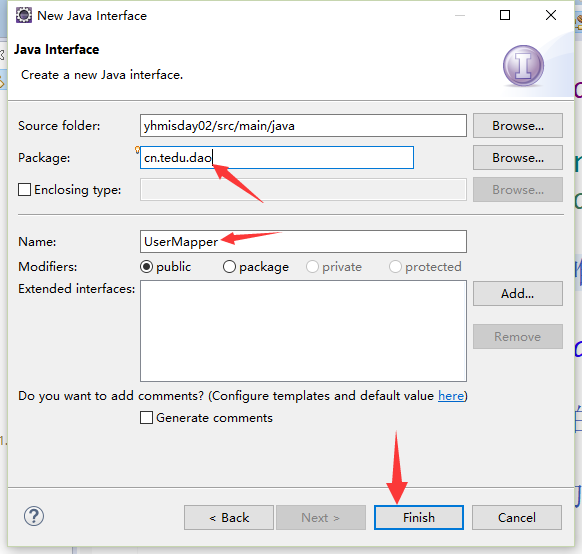This screenshot has width=582, height=554.
Task: Click the purple Interface wizard icon
Action: point(523,66)
